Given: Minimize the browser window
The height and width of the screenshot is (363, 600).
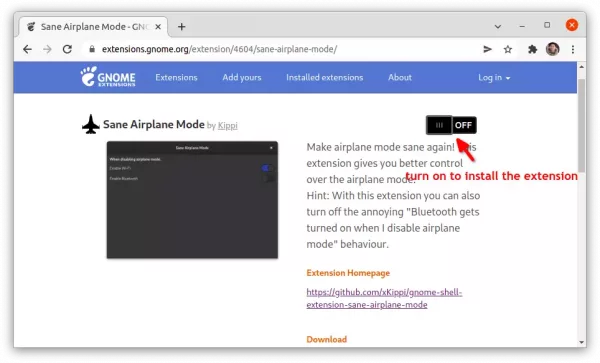Looking at the screenshot, I should tap(522, 26).
